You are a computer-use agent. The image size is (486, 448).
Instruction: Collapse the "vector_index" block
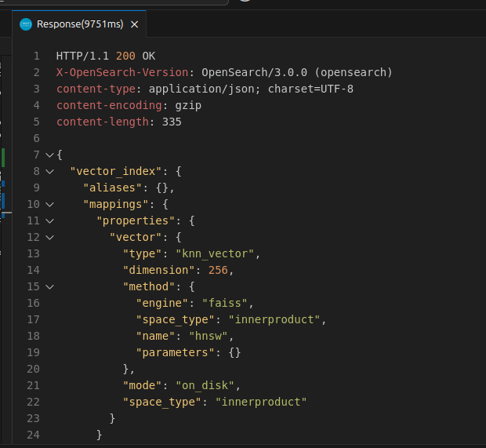coord(50,171)
